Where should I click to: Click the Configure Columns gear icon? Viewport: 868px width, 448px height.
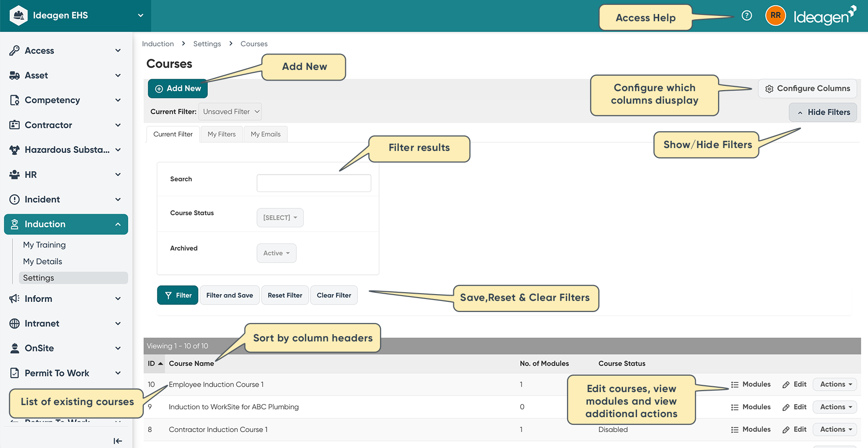(x=770, y=88)
